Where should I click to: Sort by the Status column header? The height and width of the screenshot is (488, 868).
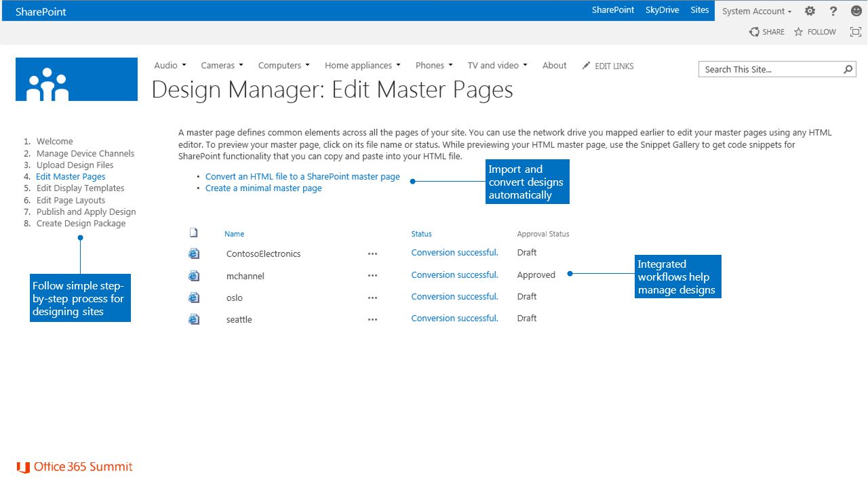(x=421, y=234)
